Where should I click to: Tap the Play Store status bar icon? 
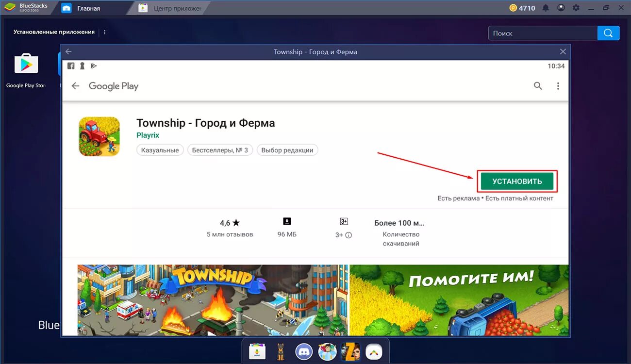coord(94,66)
